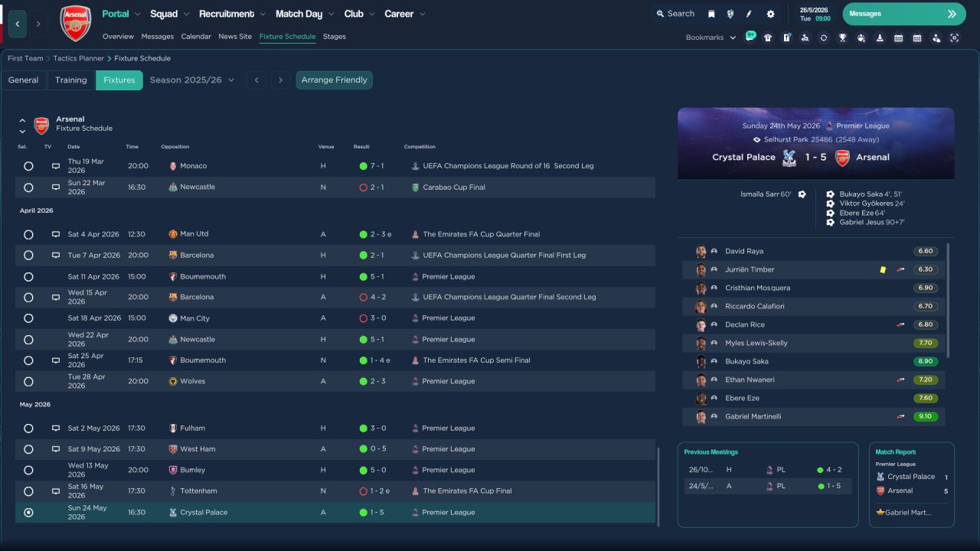Select the Wolves fixture radio button
Image resolution: width=980 pixels, height=551 pixels.
point(28,381)
